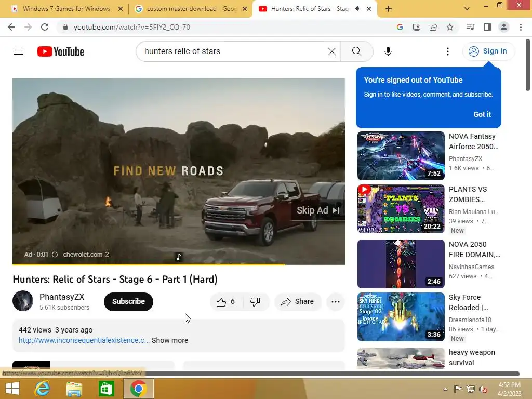Viewport: 532px width, 399px height.
Task: Open the NOVA Fantasy Airforce 2050 thumbnail
Action: [401, 156]
